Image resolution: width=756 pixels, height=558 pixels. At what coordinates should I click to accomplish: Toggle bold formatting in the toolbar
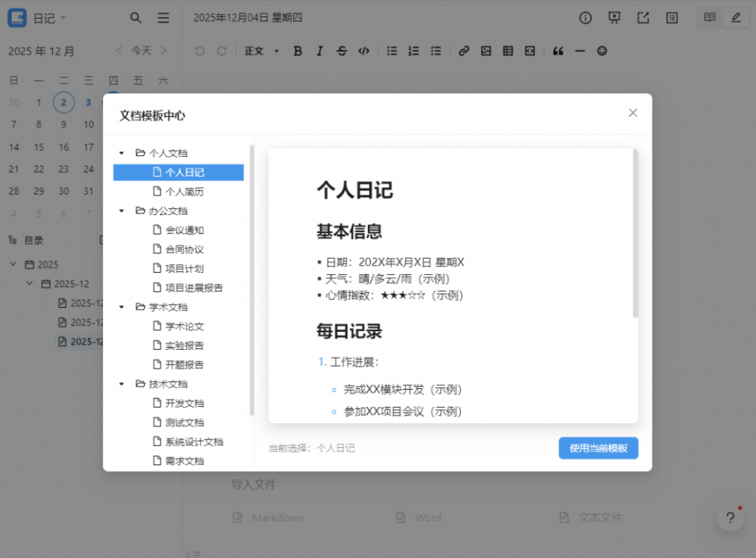[x=297, y=51]
